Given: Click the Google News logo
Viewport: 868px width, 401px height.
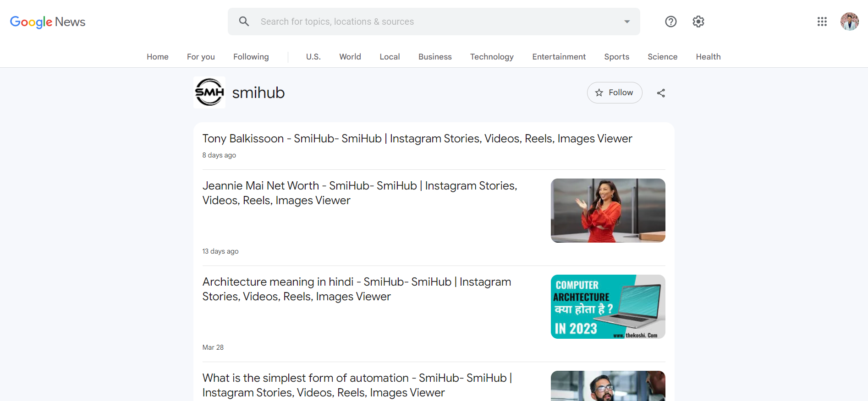Looking at the screenshot, I should (48, 22).
